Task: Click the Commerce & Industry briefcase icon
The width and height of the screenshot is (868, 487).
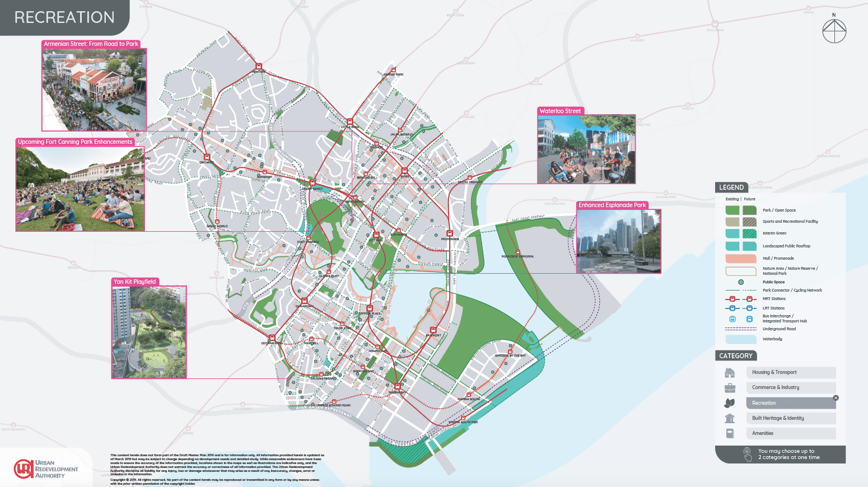Action: click(729, 388)
